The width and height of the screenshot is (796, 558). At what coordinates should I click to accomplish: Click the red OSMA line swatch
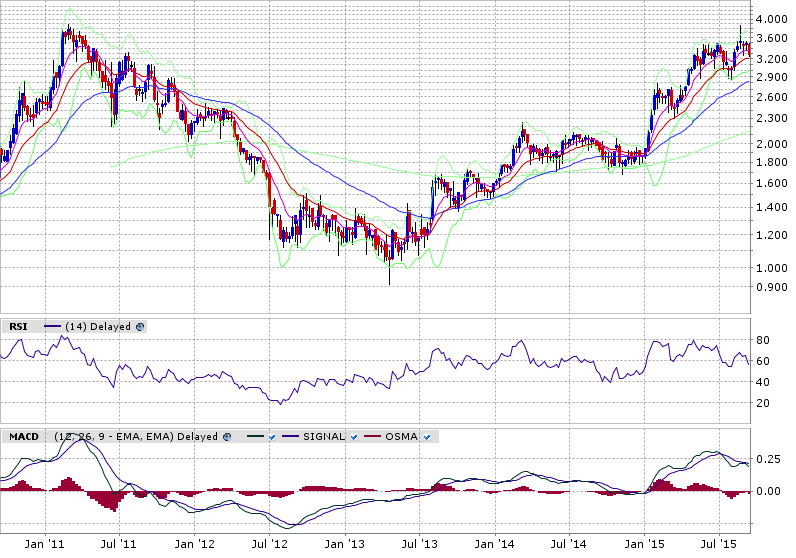373,437
